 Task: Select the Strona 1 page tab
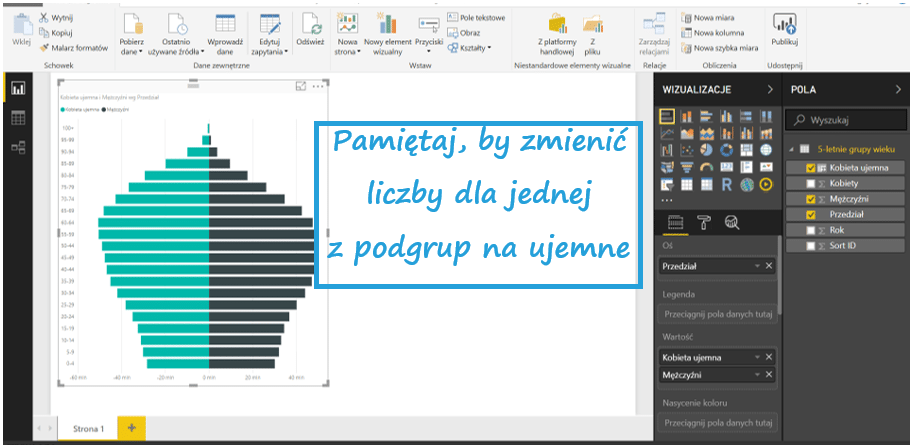[x=87, y=428]
